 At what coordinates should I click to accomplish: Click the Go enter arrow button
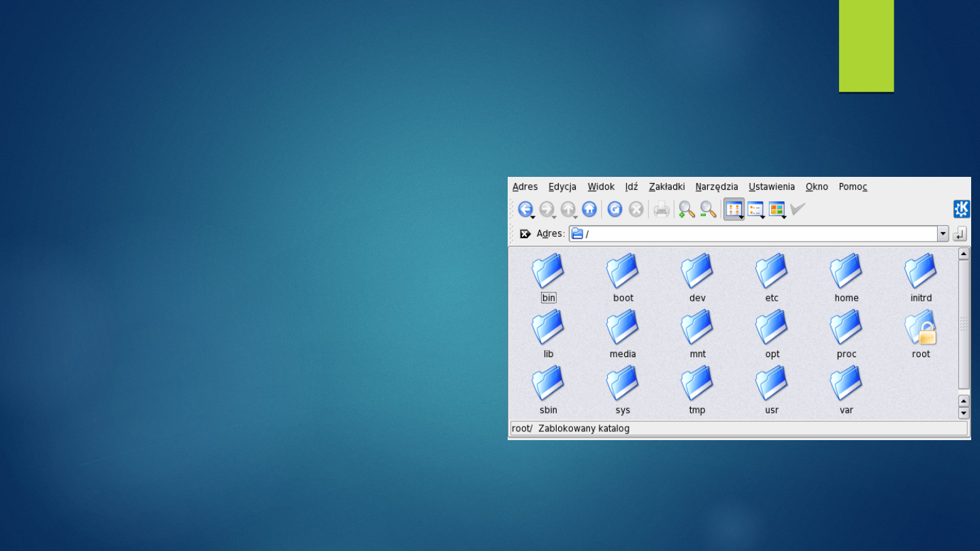pyautogui.click(x=960, y=234)
